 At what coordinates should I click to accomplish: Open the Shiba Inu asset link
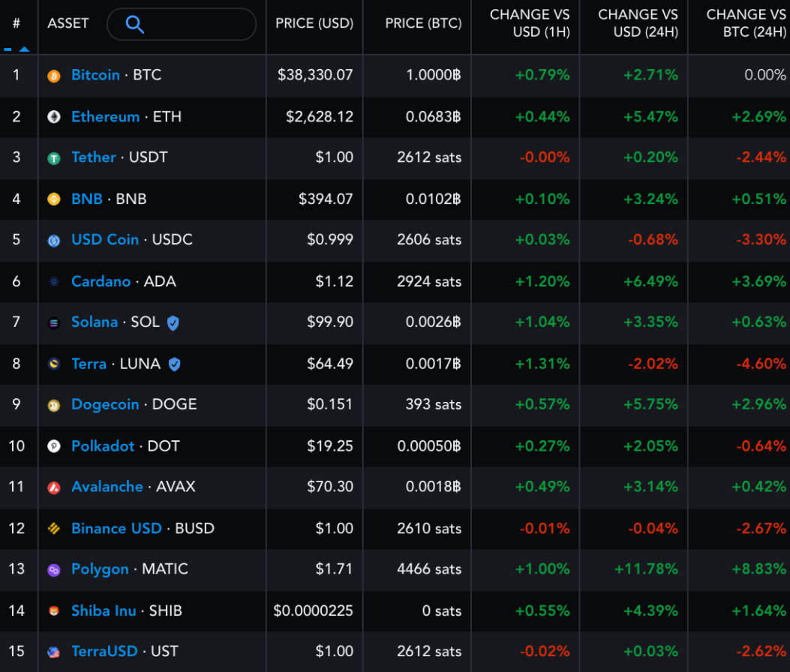pyautogui.click(x=104, y=610)
